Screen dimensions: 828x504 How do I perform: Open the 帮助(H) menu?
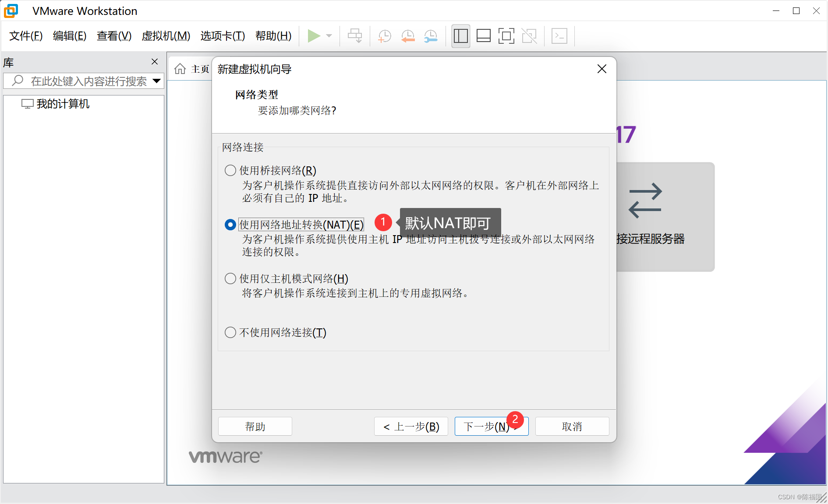(x=273, y=36)
